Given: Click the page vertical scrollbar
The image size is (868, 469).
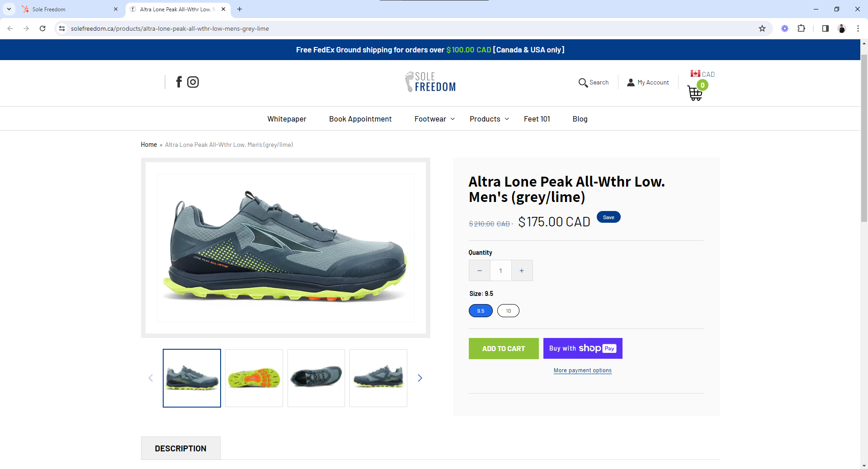Looking at the screenshot, I should pos(864,138).
